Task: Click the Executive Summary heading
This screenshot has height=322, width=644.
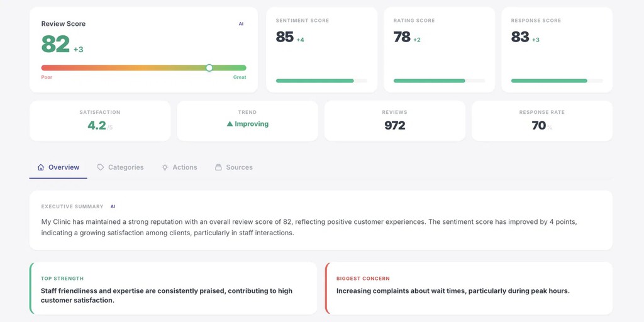Action: 72,206
